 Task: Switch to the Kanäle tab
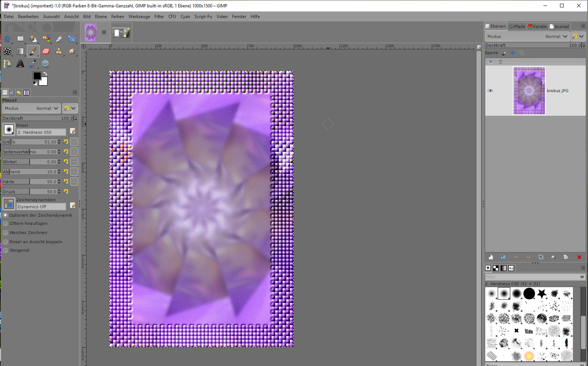(537, 27)
